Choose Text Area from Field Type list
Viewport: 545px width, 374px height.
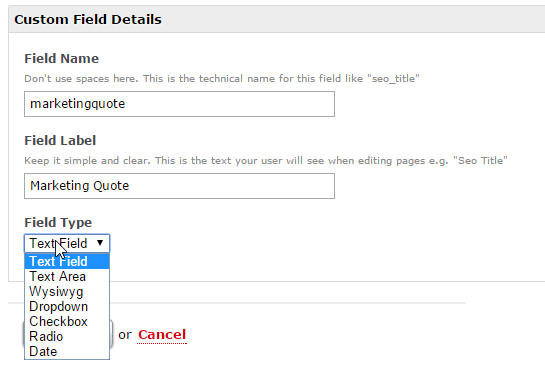pos(67,276)
